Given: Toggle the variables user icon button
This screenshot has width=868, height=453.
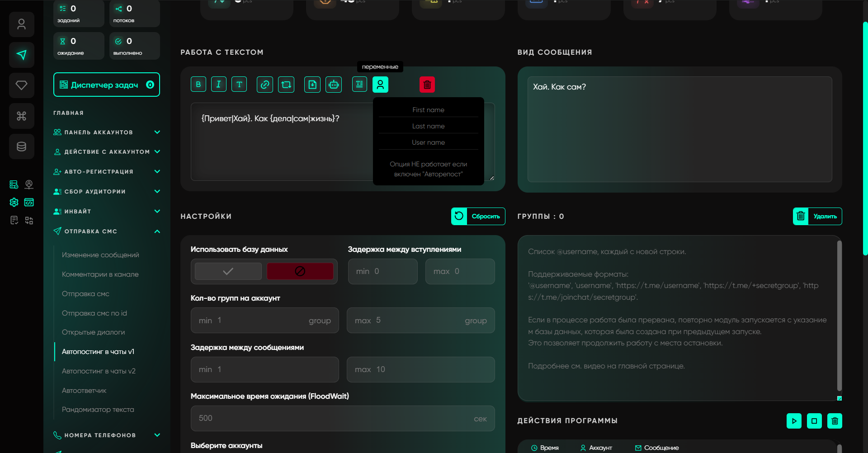Looking at the screenshot, I should 380,85.
